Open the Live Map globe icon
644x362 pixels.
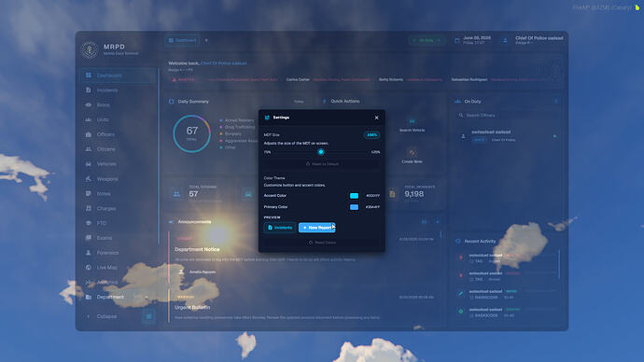(x=89, y=267)
